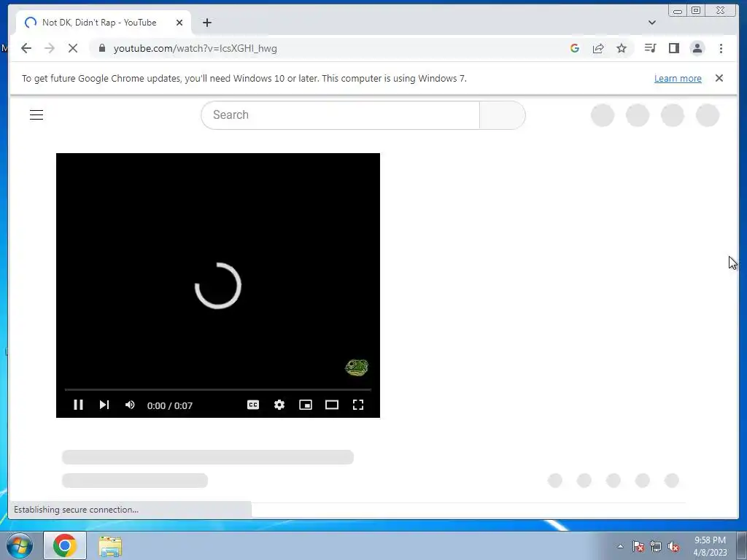Viewport: 747px width, 560px height.
Task: Open Windows Explorer from taskbar
Action: [x=110, y=545]
